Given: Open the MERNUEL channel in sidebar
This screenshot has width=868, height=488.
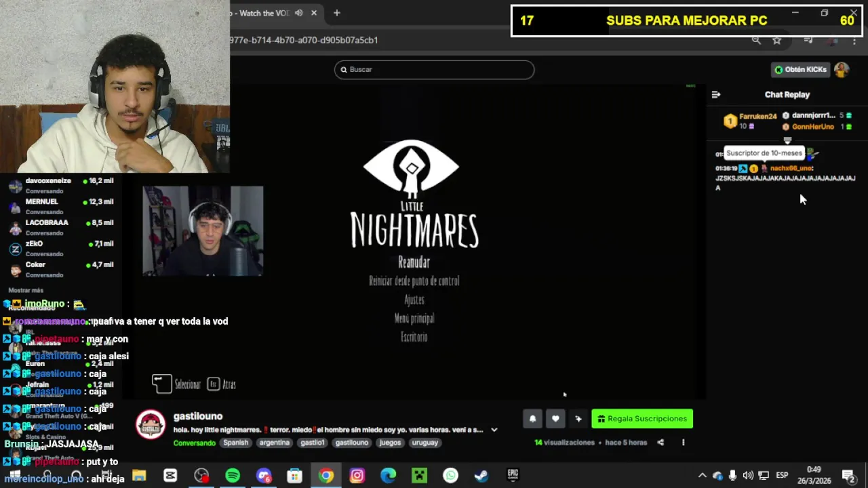Looking at the screenshot, I should tap(61, 207).
